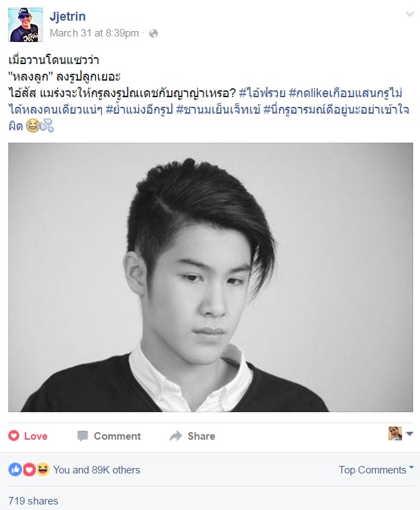This screenshot has height=510, width=420.
Task: Click the blue Like reaction icon
Action: (15, 469)
